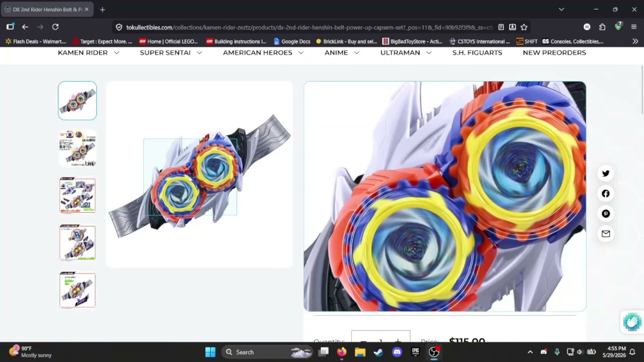The image size is (644, 362).
Task: Select fifth product thumbnail
Action: [77, 290]
